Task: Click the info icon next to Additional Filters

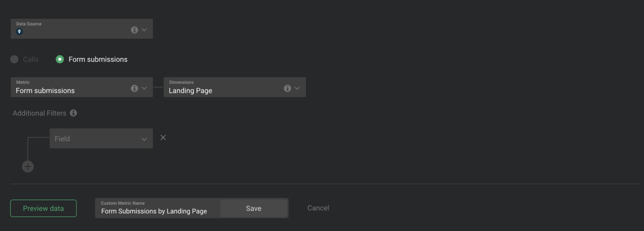Action: pyautogui.click(x=73, y=113)
